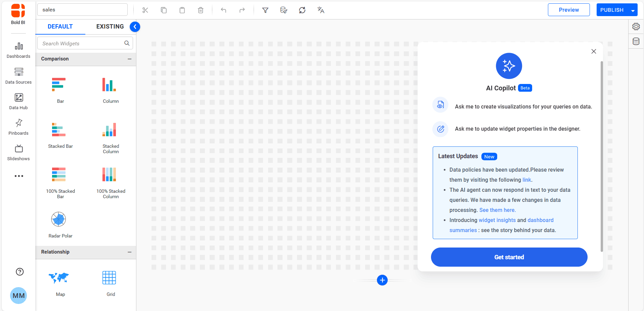
Task: Collapse the Comparison widget group
Action: point(130,59)
